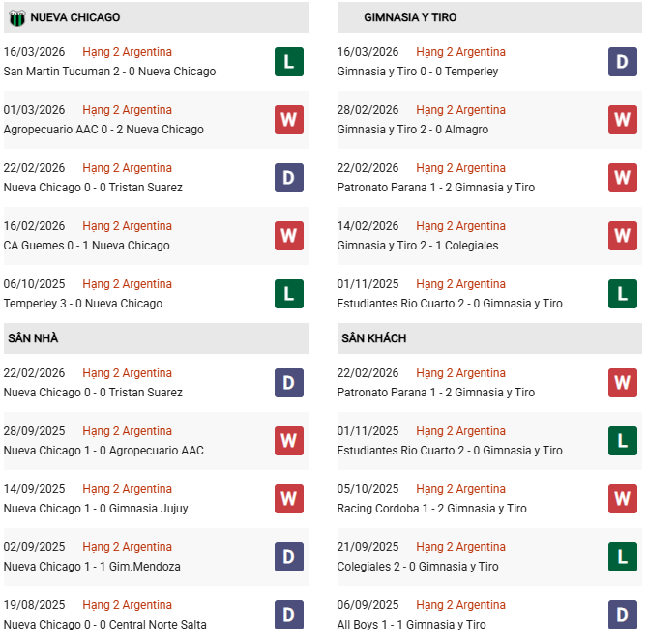This screenshot has height=644, width=647.
Task: Click the W badge for Racing Cordoba match
Action: [622, 499]
